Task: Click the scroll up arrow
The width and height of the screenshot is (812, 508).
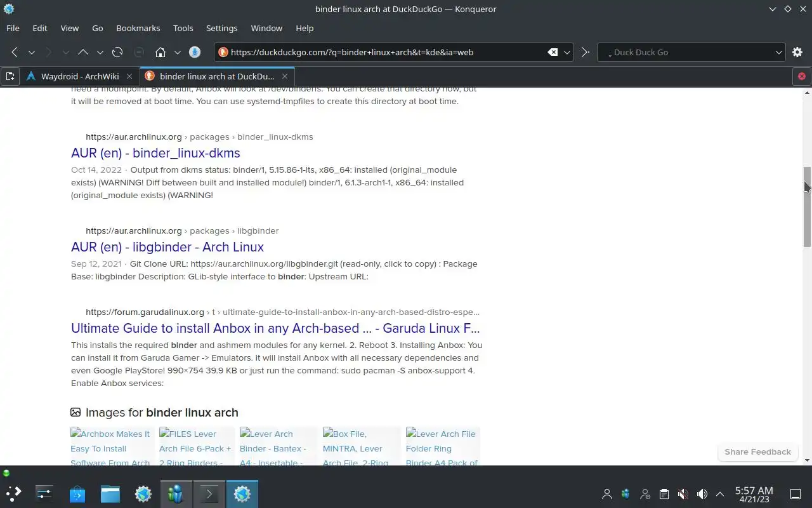Action: click(807, 93)
